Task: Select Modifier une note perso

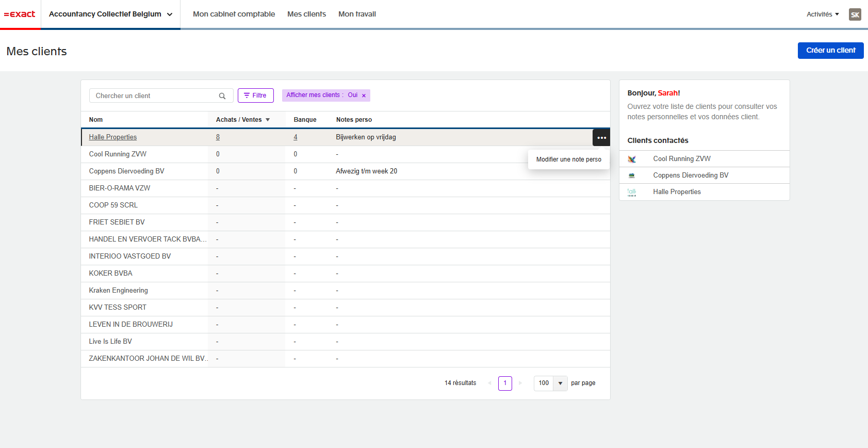Action: point(568,159)
